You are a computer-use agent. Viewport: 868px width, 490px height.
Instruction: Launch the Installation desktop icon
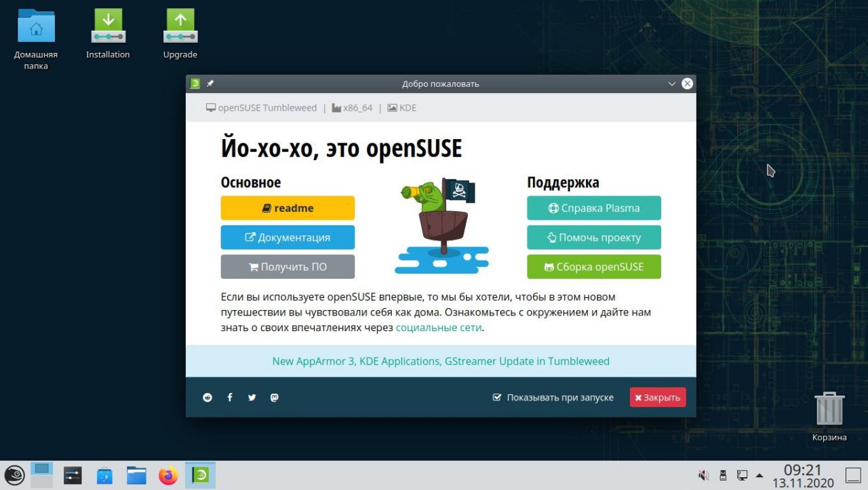coord(108,34)
